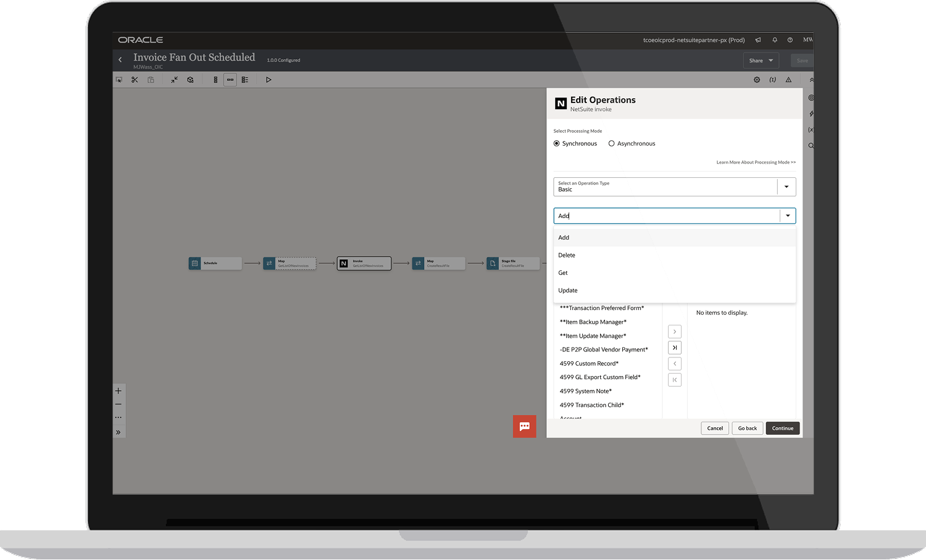Click the errors warning triangle icon

point(788,80)
